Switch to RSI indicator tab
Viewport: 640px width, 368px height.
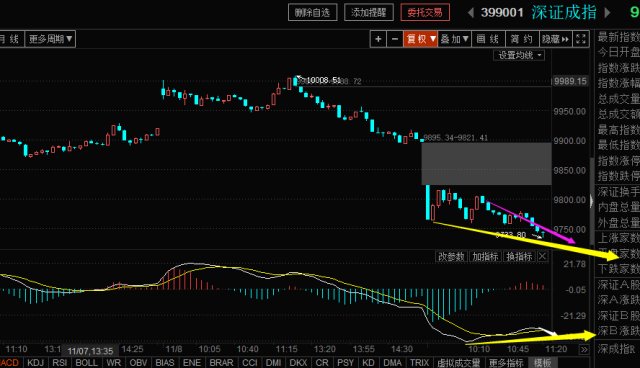[60, 363]
